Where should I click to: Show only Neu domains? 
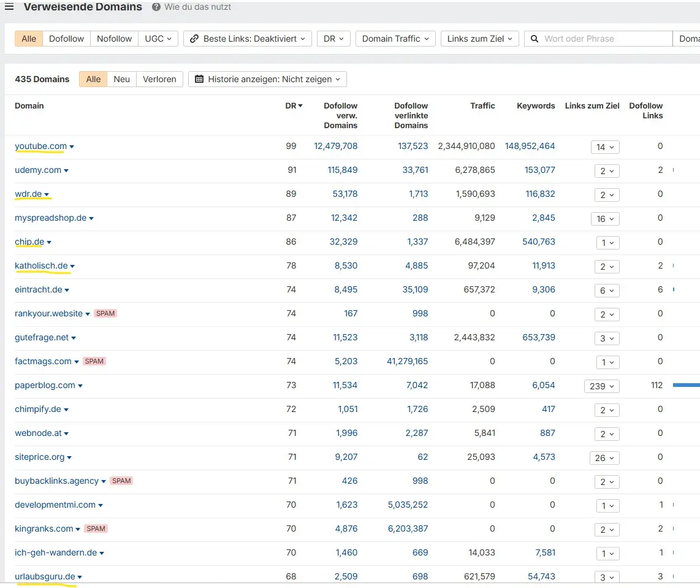point(121,79)
